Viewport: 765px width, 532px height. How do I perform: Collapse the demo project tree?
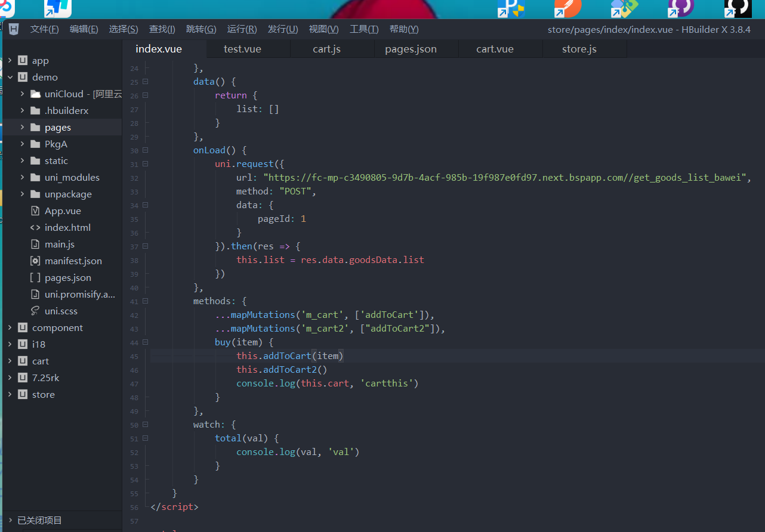pyautogui.click(x=10, y=77)
